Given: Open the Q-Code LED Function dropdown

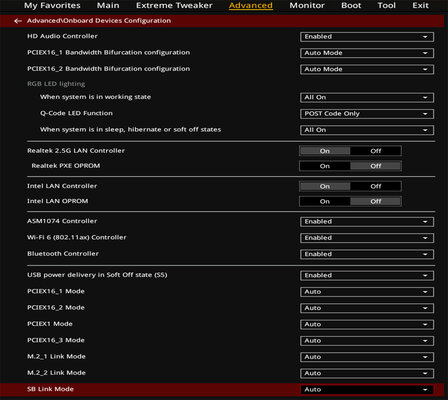Looking at the screenshot, I should coord(367,114).
